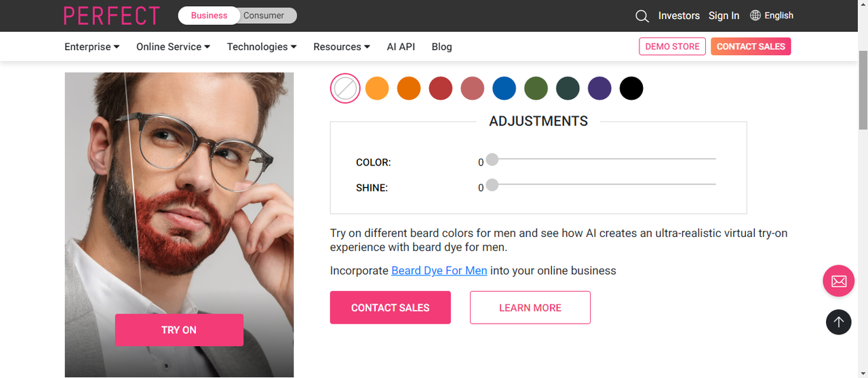
Task: Follow the Beard Dye For Men link
Action: (439, 271)
